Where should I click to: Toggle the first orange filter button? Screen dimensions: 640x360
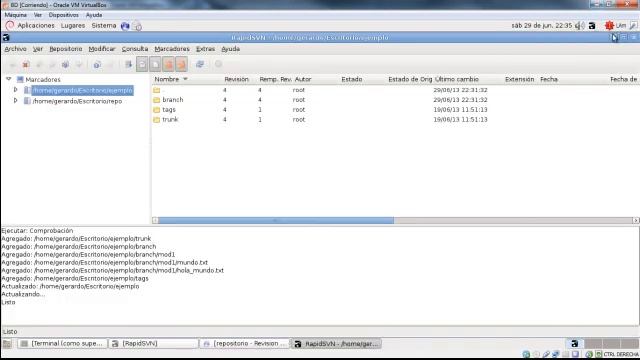[168, 64]
